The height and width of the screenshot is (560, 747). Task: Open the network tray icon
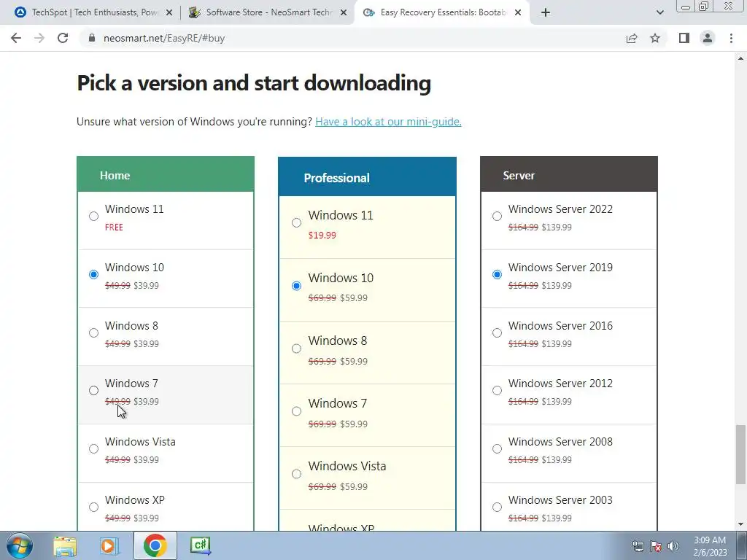(x=638, y=546)
